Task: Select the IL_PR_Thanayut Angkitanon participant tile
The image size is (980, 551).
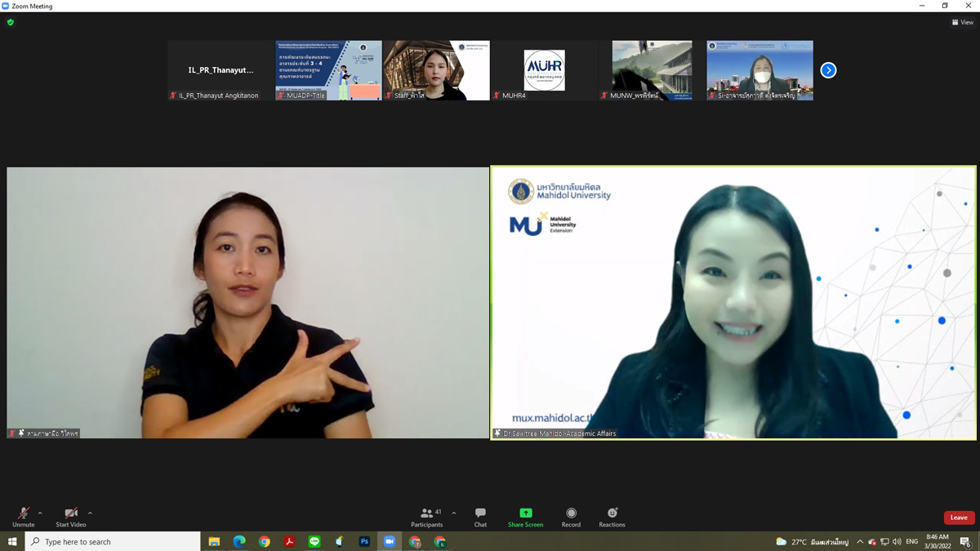Action: (x=220, y=70)
